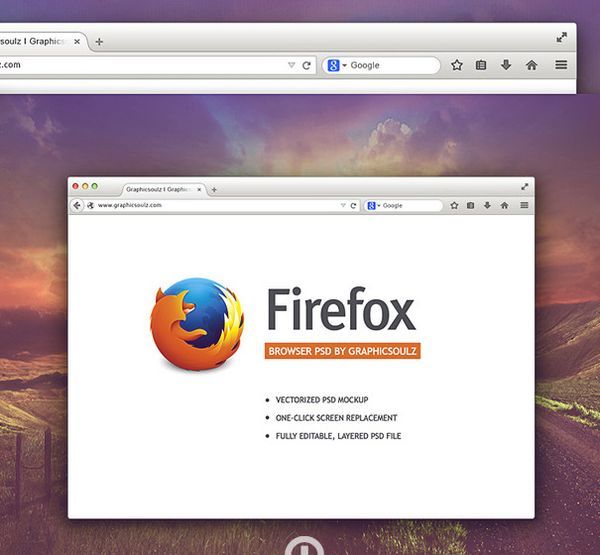Click back arrow in front window
Screen dimensions: 600x555
(x=77, y=206)
